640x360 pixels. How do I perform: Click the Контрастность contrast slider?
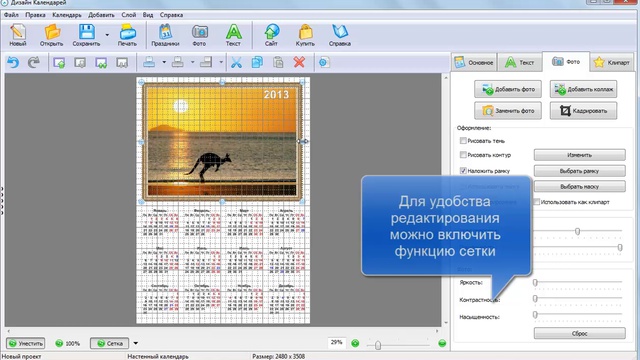pyautogui.click(x=578, y=299)
